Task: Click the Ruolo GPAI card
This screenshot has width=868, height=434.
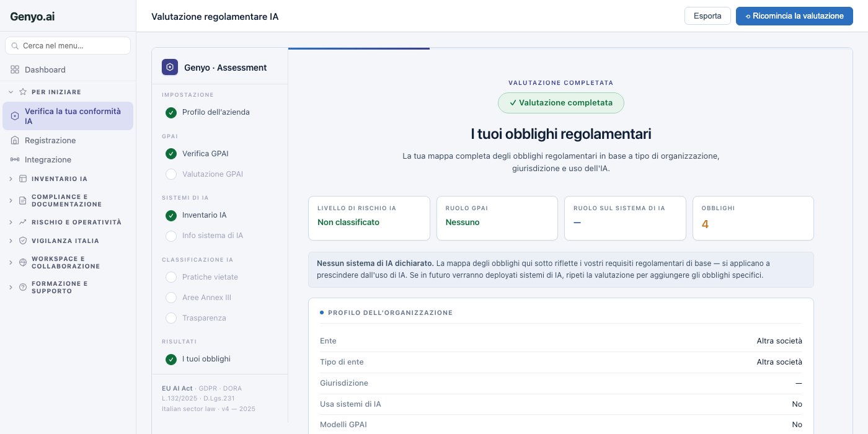Action: [497, 218]
